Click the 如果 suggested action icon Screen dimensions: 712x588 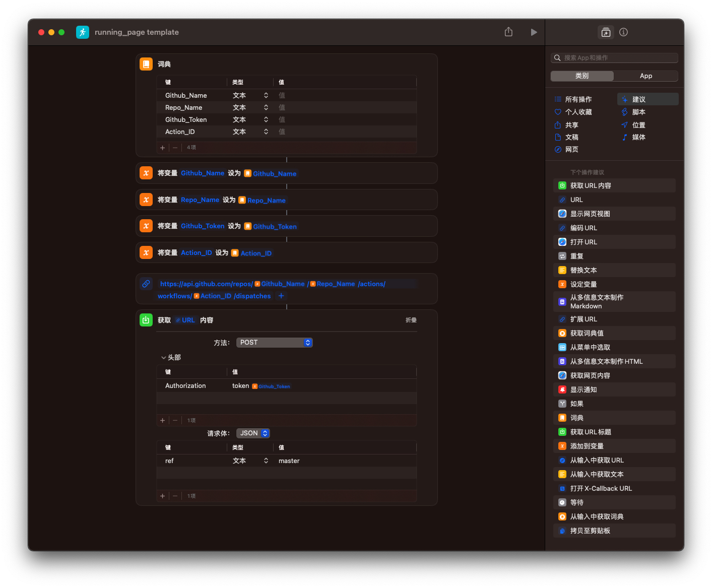pos(562,404)
